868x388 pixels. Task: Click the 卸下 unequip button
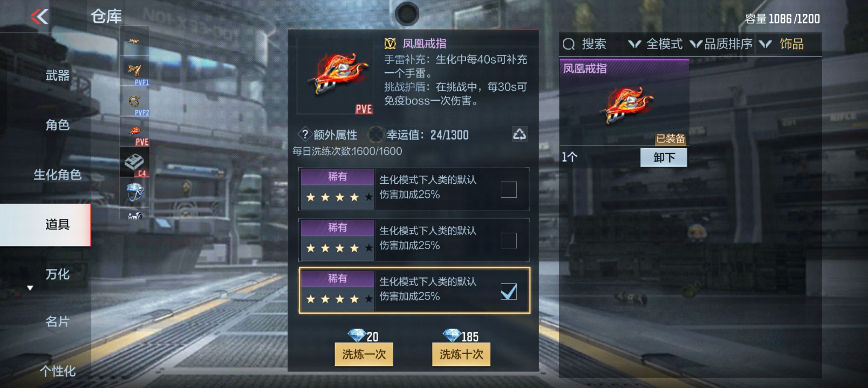pos(664,157)
